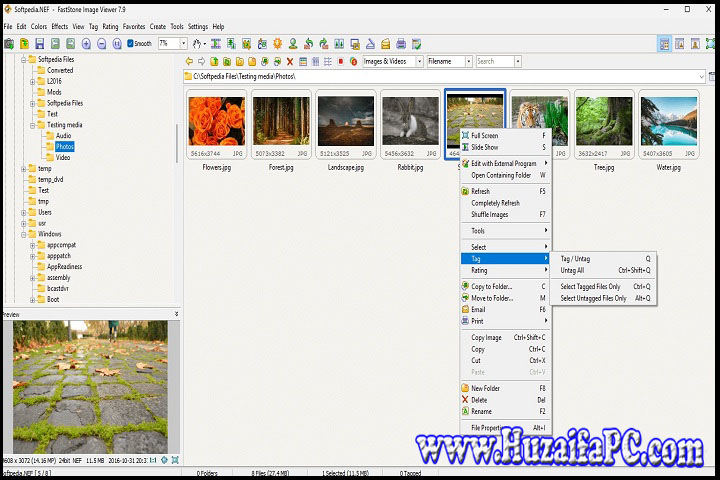This screenshot has width=720, height=480.
Task: Collapse the Testing media tree node
Action: pyautogui.click(x=33, y=125)
